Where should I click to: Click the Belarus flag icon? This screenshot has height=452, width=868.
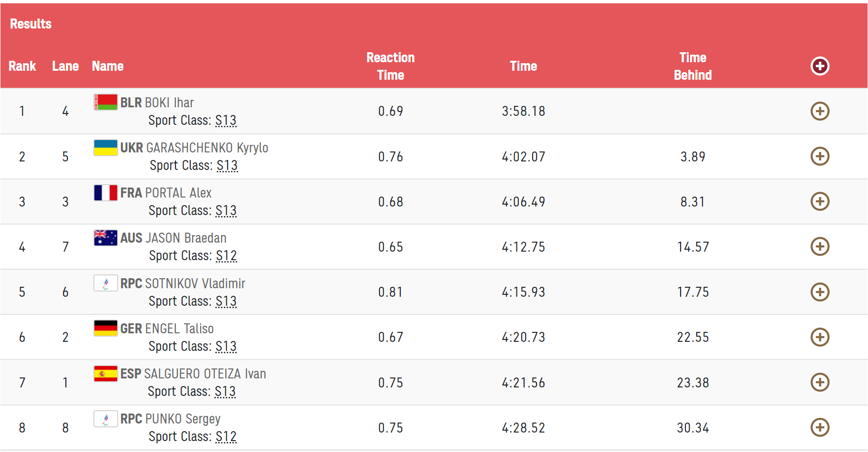[105, 102]
